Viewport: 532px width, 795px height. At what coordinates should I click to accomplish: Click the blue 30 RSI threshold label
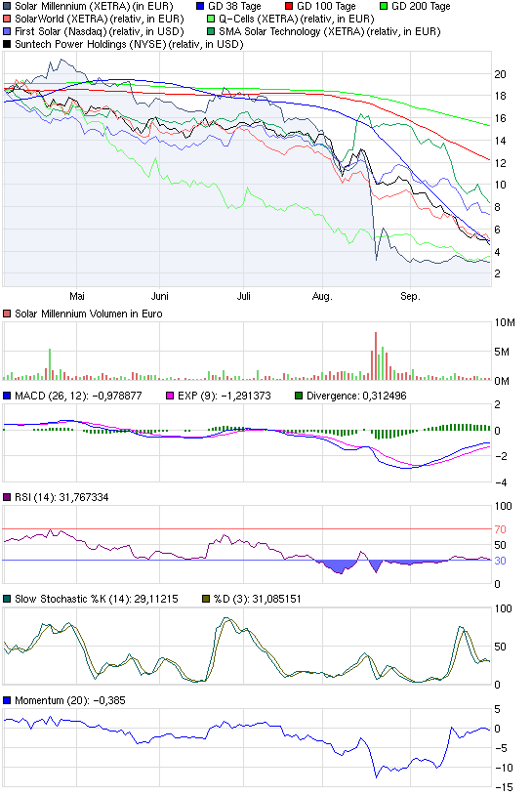coord(500,561)
